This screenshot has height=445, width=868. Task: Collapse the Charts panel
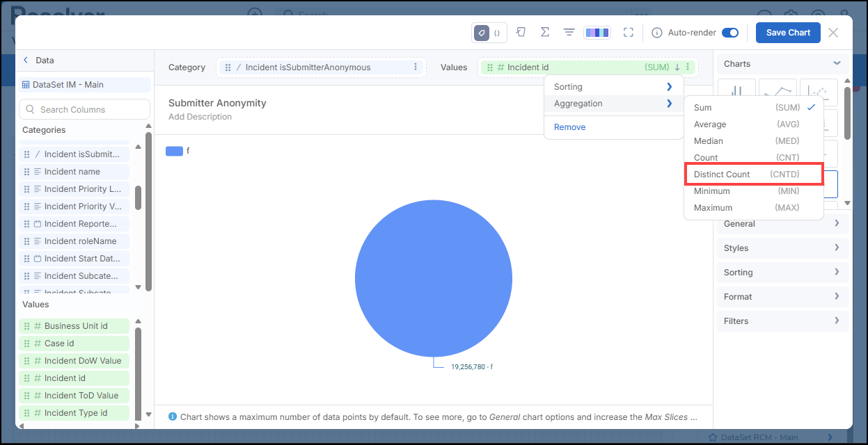pos(837,64)
